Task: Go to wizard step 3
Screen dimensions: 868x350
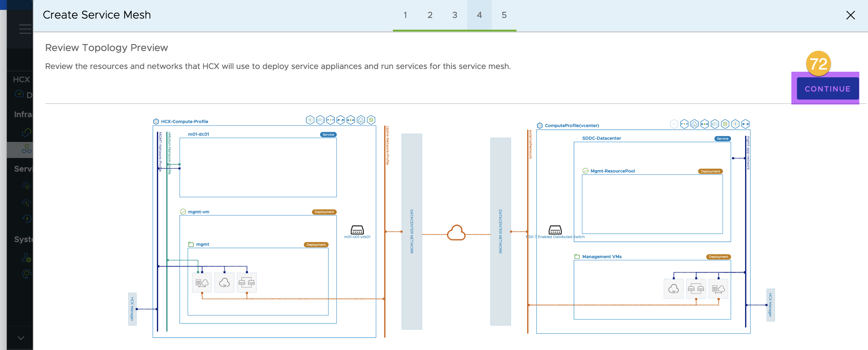Action: pyautogui.click(x=455, y=15)
